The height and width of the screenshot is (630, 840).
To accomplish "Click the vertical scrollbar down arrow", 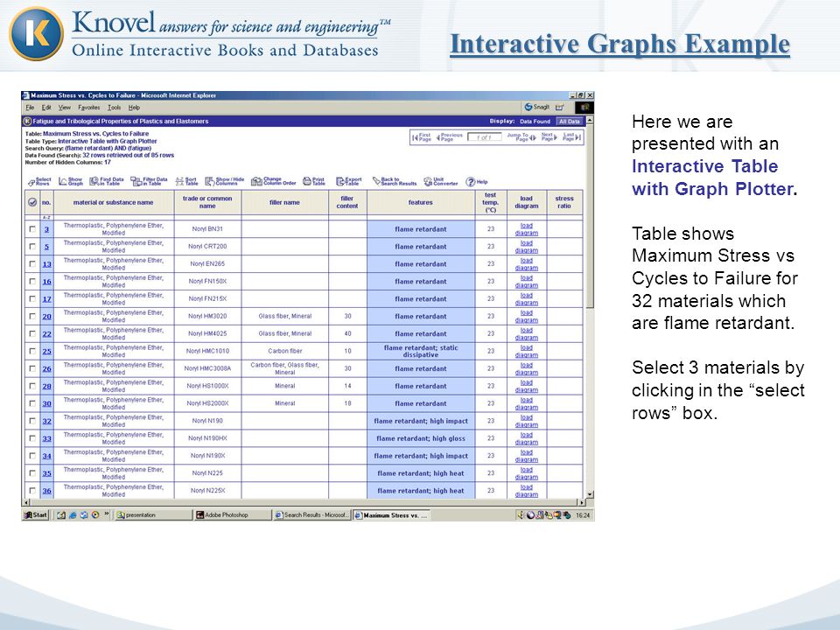I will (x=590, y=494).
